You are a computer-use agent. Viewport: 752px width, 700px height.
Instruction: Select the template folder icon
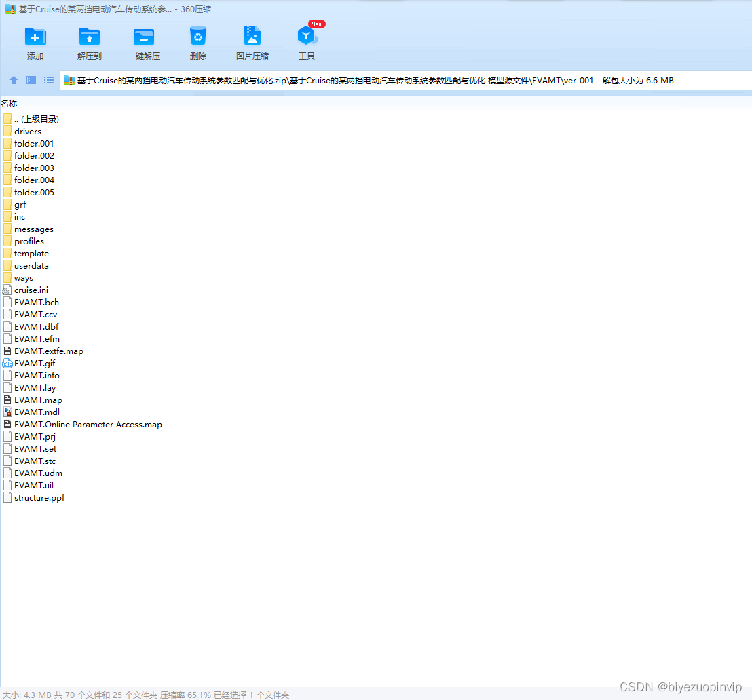(x=7, y=254)
